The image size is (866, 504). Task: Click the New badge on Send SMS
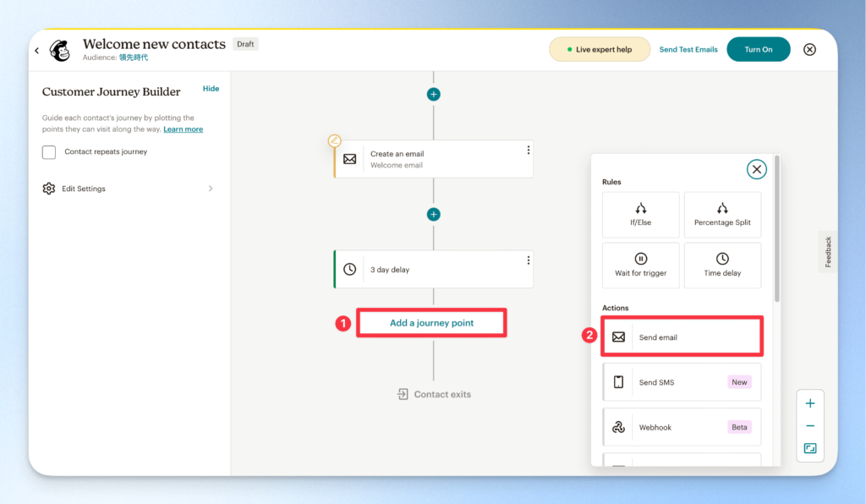tap(739, 382)
